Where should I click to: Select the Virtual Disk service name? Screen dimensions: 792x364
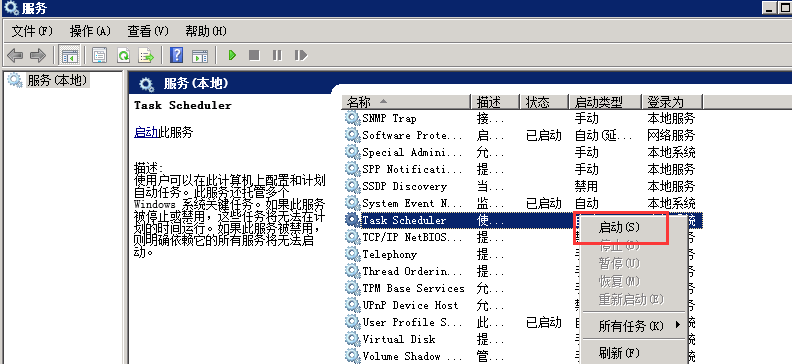[x=399, y=339]
